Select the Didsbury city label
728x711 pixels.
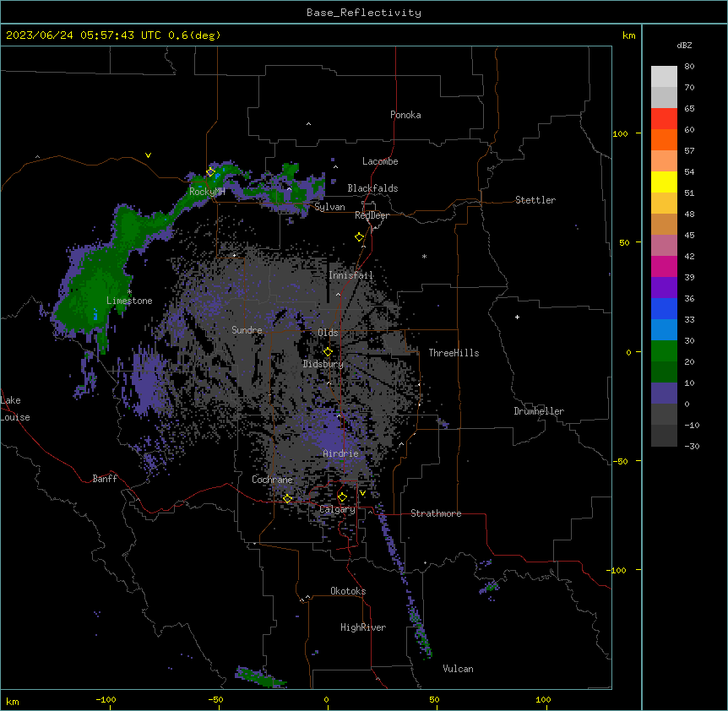pos(323,364)
